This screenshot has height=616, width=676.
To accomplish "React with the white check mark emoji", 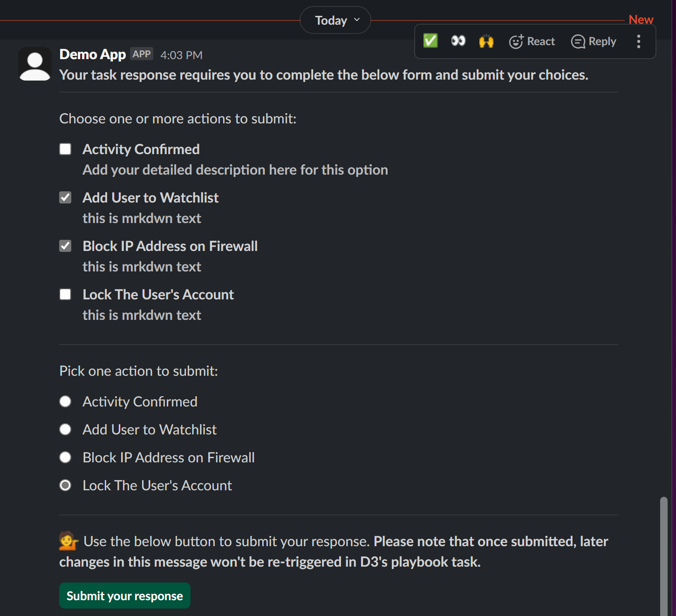I will (x=430, y=41).
